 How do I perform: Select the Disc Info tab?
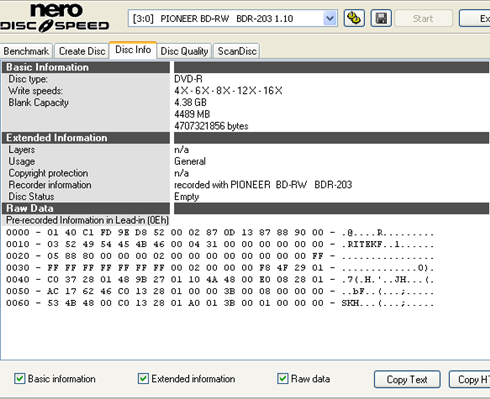tap(133, 50)
